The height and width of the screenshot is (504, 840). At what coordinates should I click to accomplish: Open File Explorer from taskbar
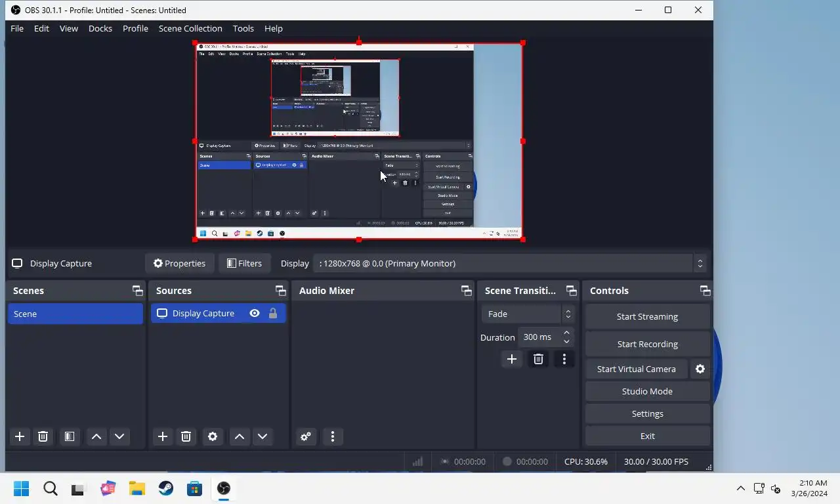point(136,488)
